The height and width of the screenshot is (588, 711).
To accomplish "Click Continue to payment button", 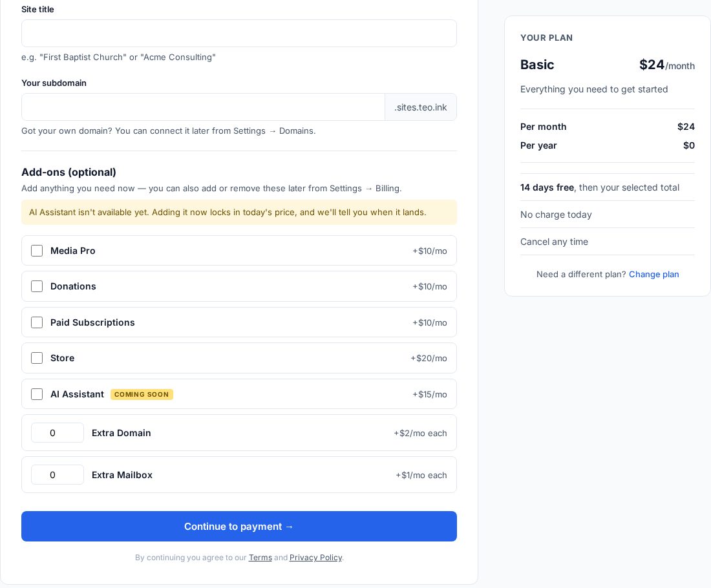I will coord(239,527).
